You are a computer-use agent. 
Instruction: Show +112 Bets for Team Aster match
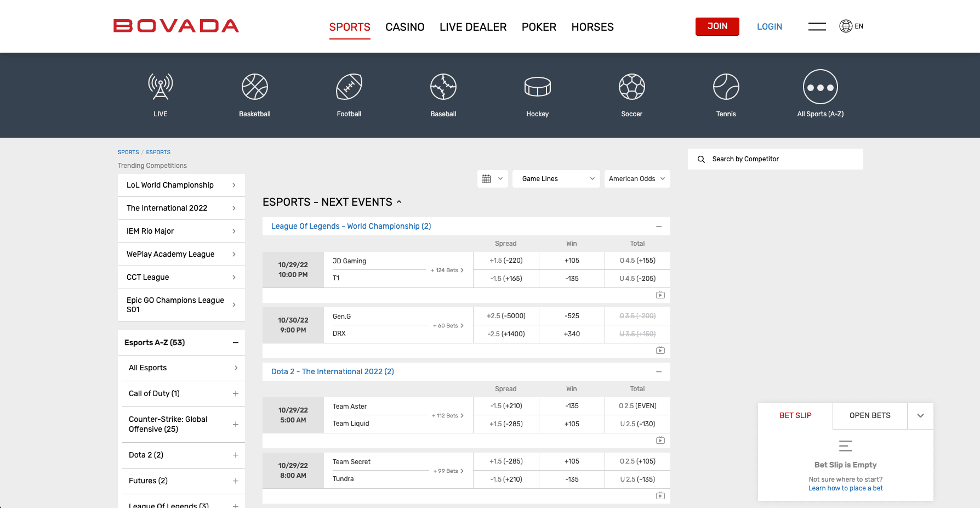[447, 416]
